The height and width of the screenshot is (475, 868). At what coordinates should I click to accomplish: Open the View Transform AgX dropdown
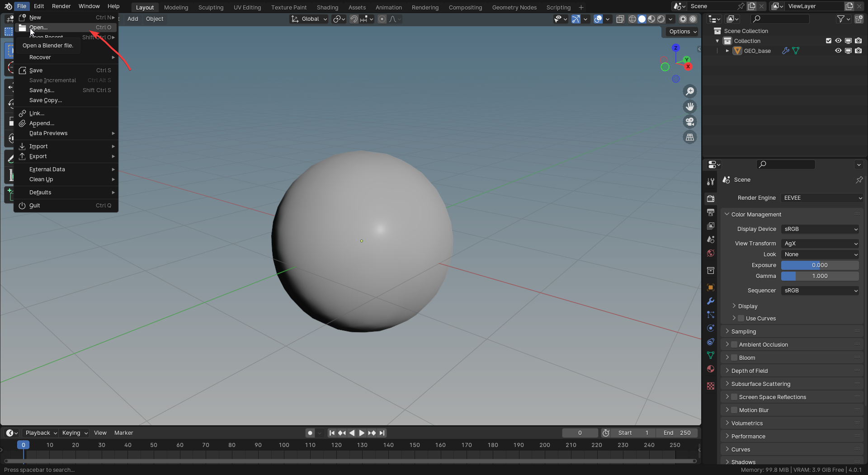coord(820,244)
